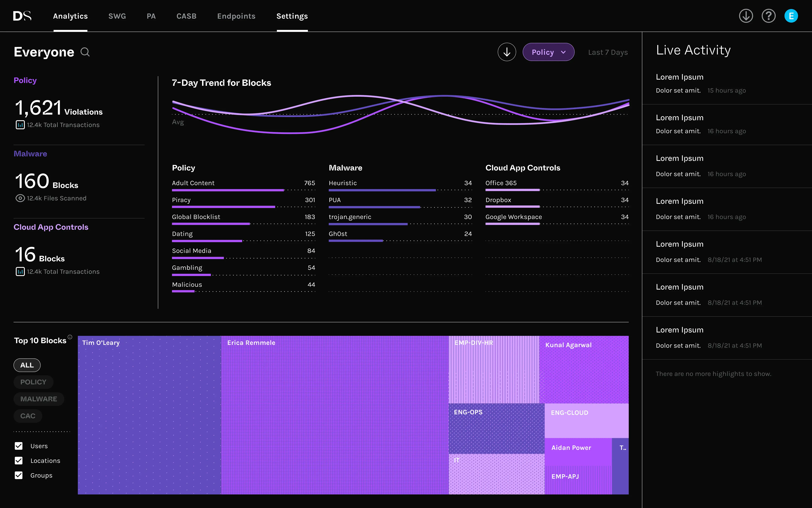Select the POLICY filter pill
This screenshot has width=812, height=508.
click(x=33, y=382)
